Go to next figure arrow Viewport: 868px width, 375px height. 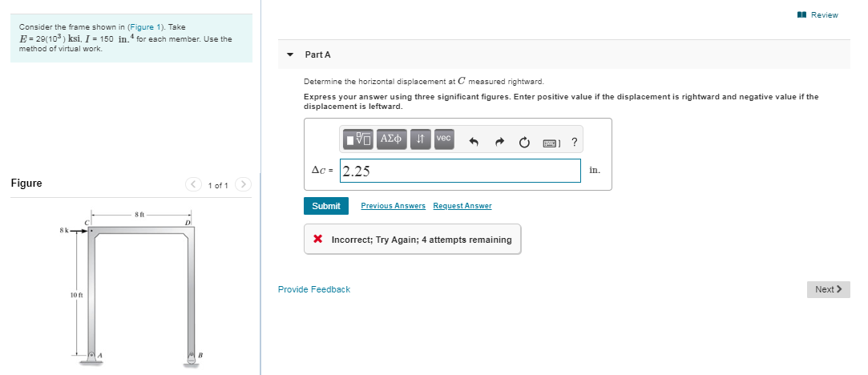(x=243, y=185)
